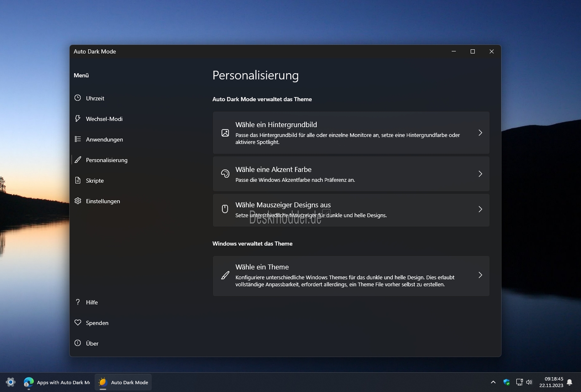Click the clock icon beside Uhrzeit
Viewport: 581px width, 392px height.
pyautogui.click(x=77, y=98)
